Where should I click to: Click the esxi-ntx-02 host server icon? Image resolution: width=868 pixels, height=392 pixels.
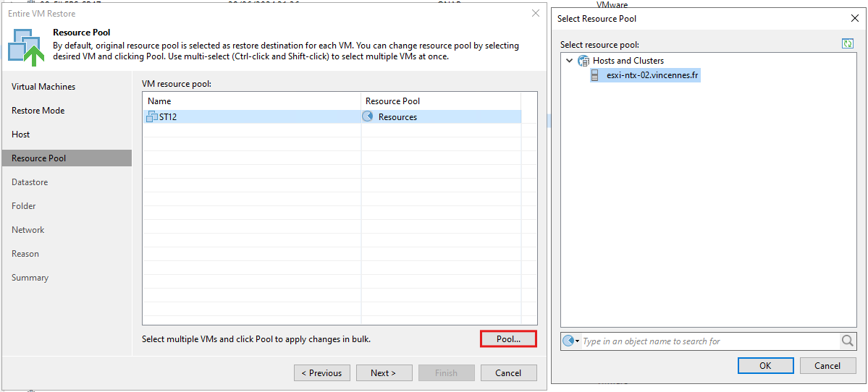coord(595,76)
